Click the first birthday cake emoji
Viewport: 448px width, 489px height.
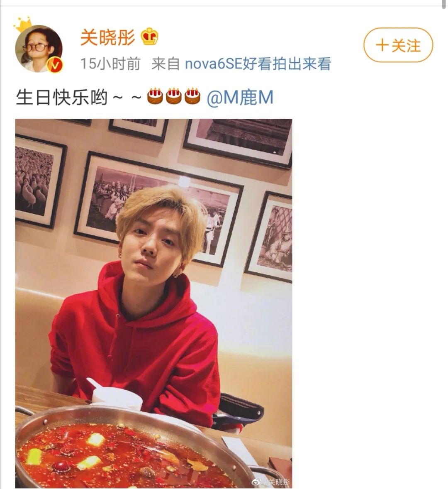[155, 96]
